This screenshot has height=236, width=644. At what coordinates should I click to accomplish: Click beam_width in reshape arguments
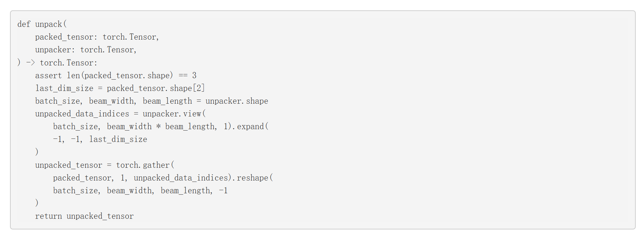(x=129, y=191)
